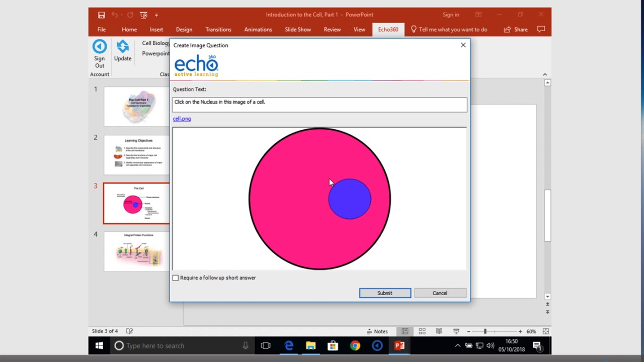Click the Update icon in the Echo360 ribbon

(x=122, y=47)
